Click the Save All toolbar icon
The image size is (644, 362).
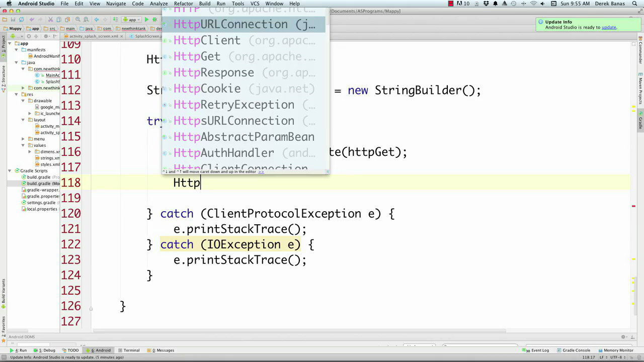[x=13, y=20]
